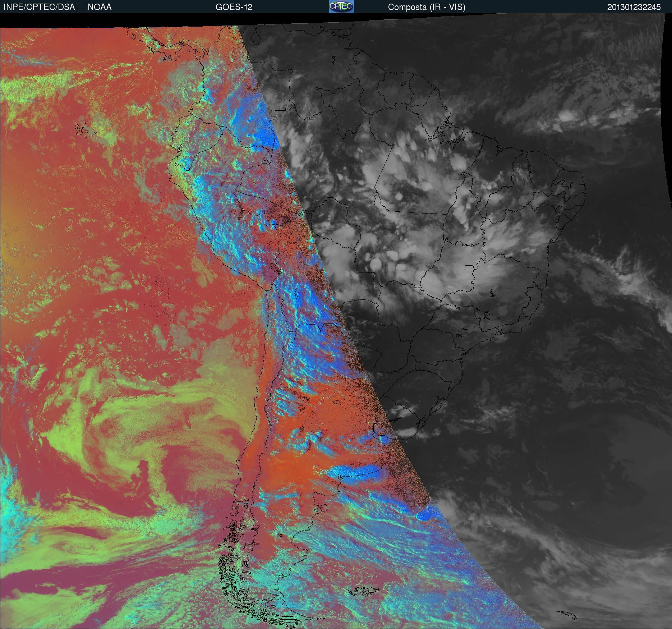Click the GOES-12 satellite label

(x=234, y=7)
